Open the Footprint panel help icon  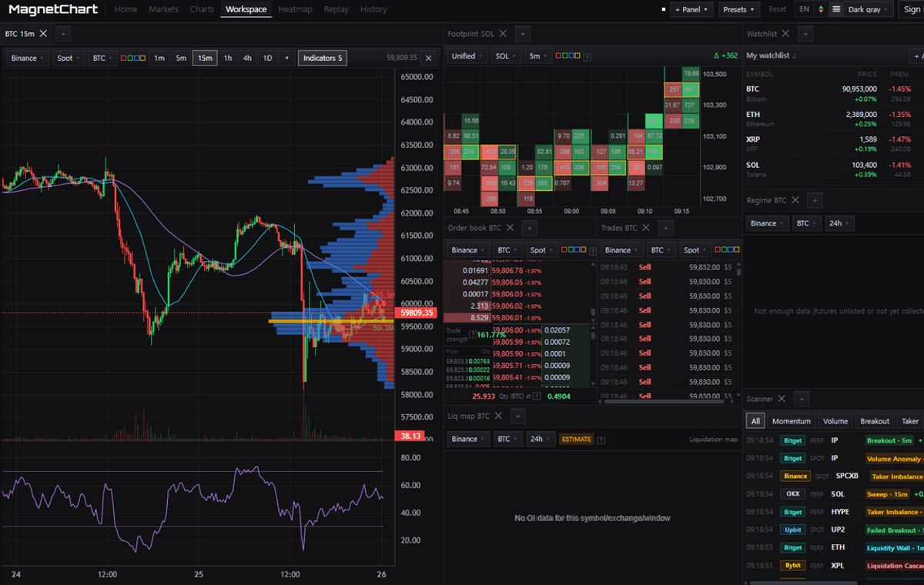(x=588, y=57)
